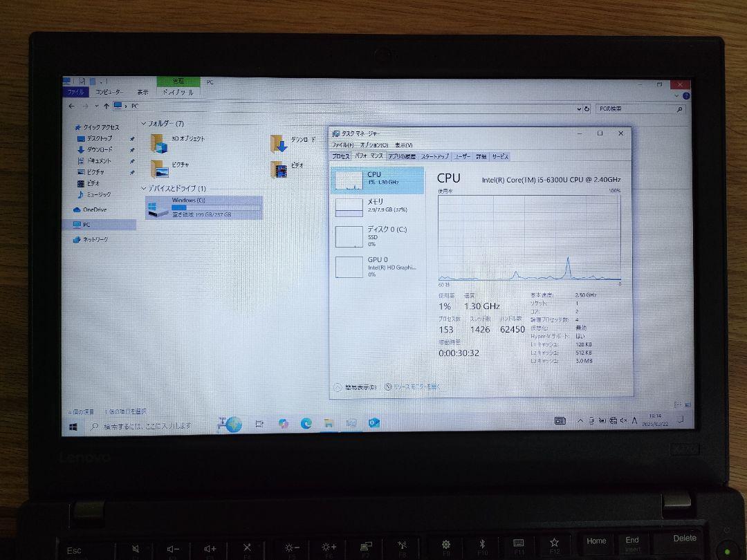Click the uptime value 0:00:30:32
The image size is (747, 560).
pos(459,353)
